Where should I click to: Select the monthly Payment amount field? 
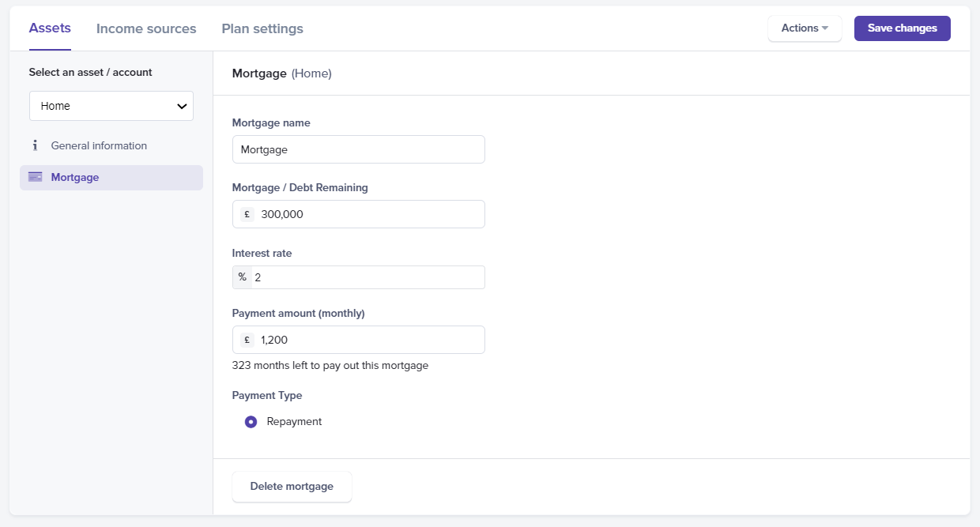(367, 340)
